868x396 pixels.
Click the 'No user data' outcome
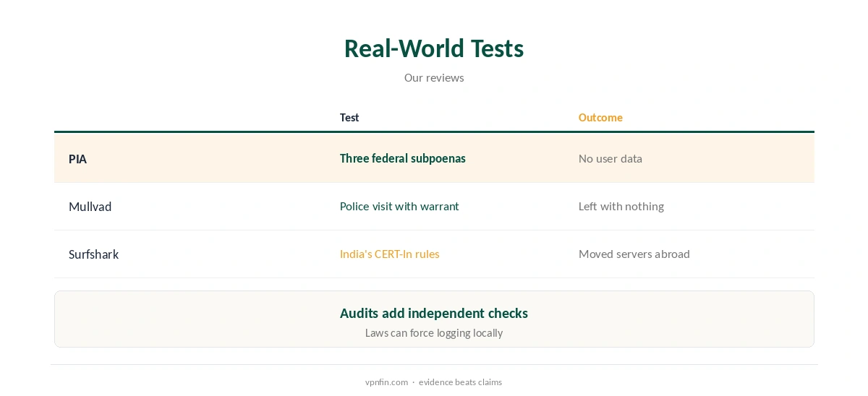click(610, 158)
